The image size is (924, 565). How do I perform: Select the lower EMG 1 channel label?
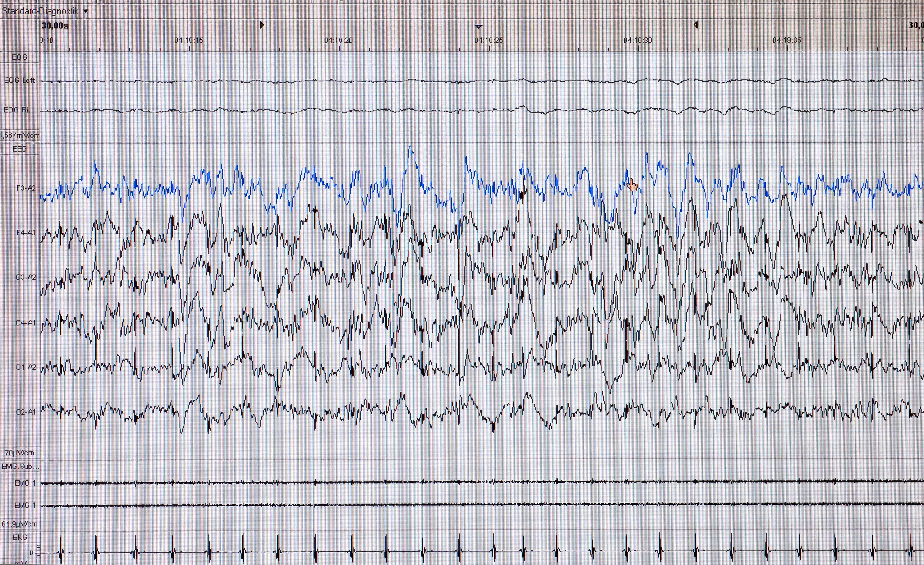25,505
